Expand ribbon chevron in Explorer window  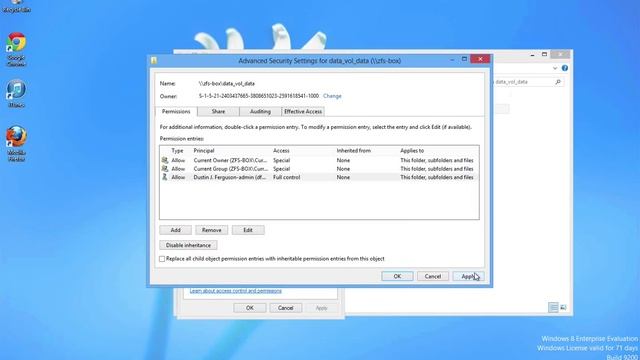555,68
